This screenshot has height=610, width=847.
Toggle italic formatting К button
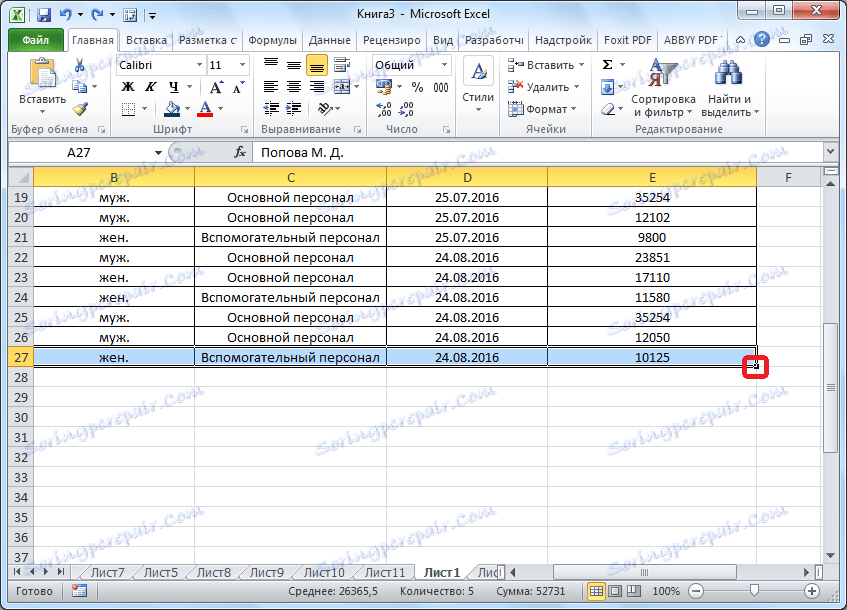click(x=151, y=87)
